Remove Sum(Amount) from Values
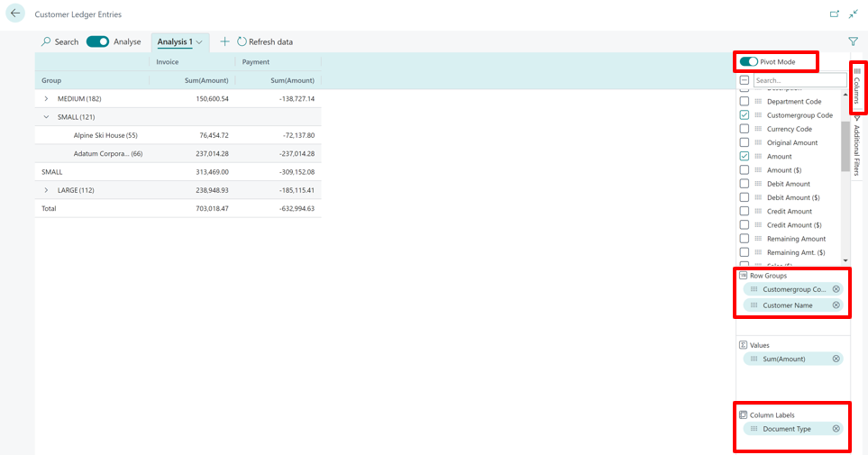 click(836, 359)
